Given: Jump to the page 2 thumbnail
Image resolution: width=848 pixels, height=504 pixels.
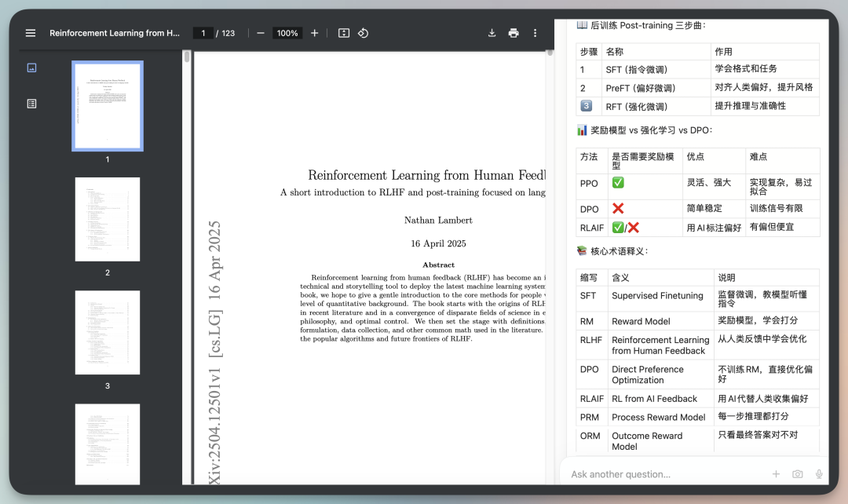Looking at the screenshot, I should tap(108, 219).
